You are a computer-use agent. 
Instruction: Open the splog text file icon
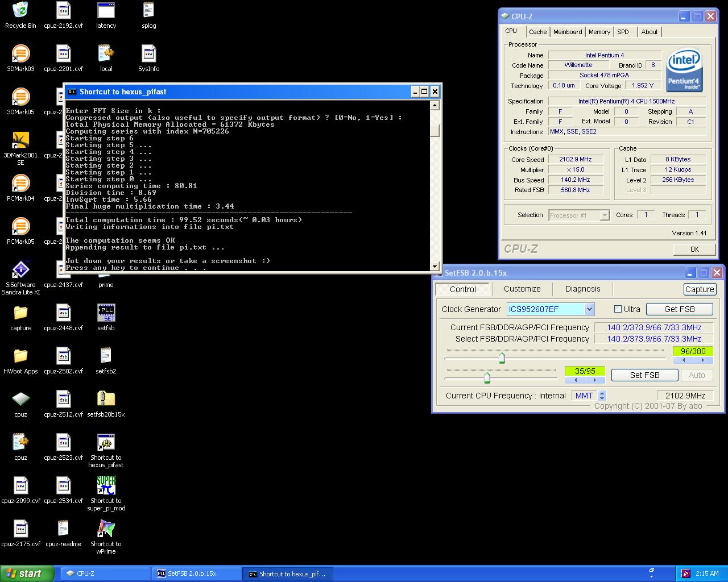pyautogui.click(x=148, y=10)
